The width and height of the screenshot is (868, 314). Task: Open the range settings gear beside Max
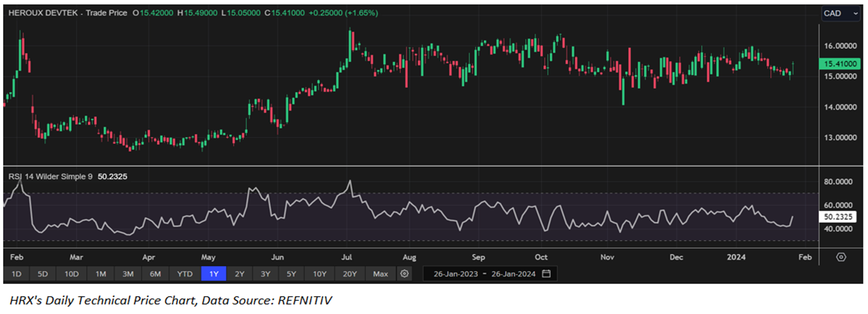click(405, 274)
